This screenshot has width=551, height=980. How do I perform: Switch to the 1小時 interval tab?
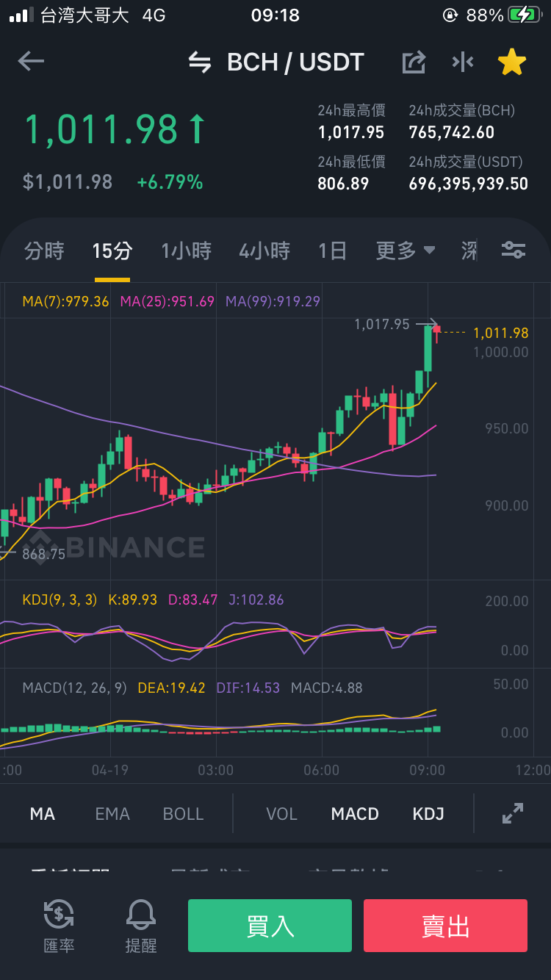pos(187,251)
